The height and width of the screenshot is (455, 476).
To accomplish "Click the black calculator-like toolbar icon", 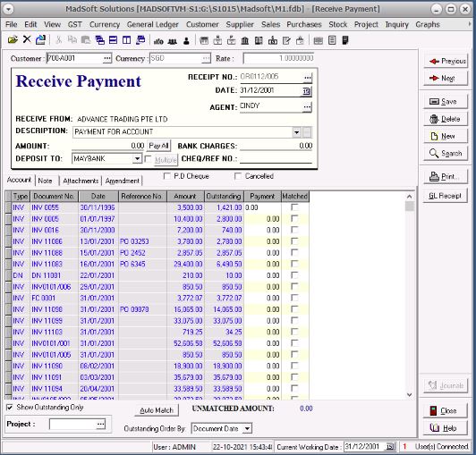I will 345,40.
